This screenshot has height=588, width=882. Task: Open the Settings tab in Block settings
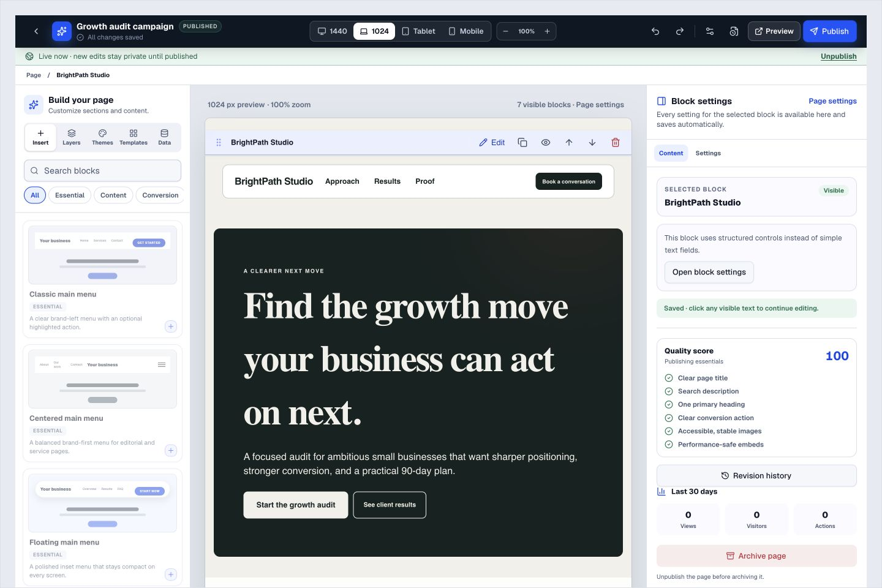click(708, 153)
